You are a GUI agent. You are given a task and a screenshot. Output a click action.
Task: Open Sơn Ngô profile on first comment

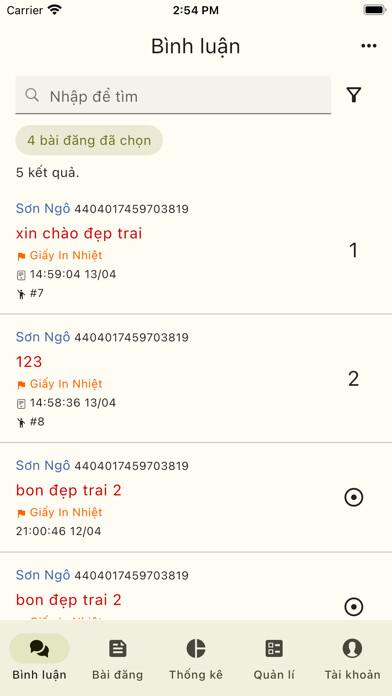(43, 208)
